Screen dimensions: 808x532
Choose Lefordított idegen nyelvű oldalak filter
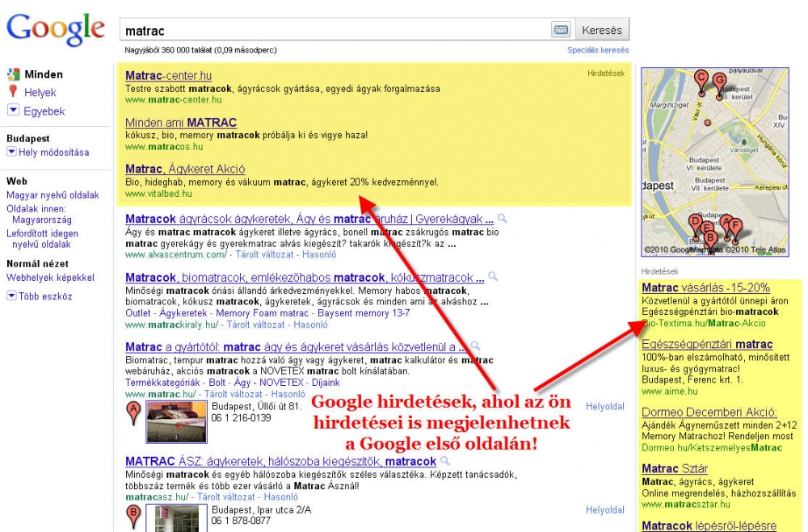click(42, 239)
